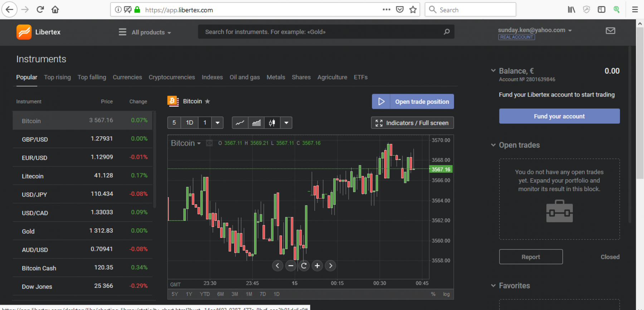Open Closed trades link

610,257
